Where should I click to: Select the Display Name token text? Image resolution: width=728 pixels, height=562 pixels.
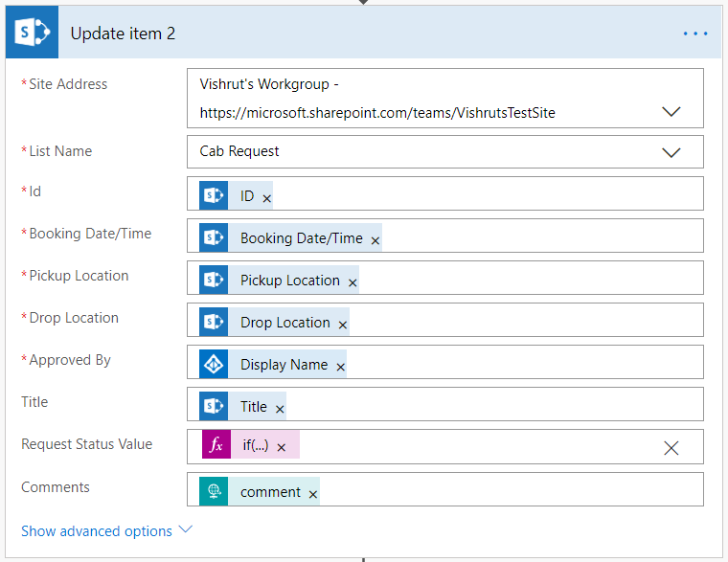284,365
